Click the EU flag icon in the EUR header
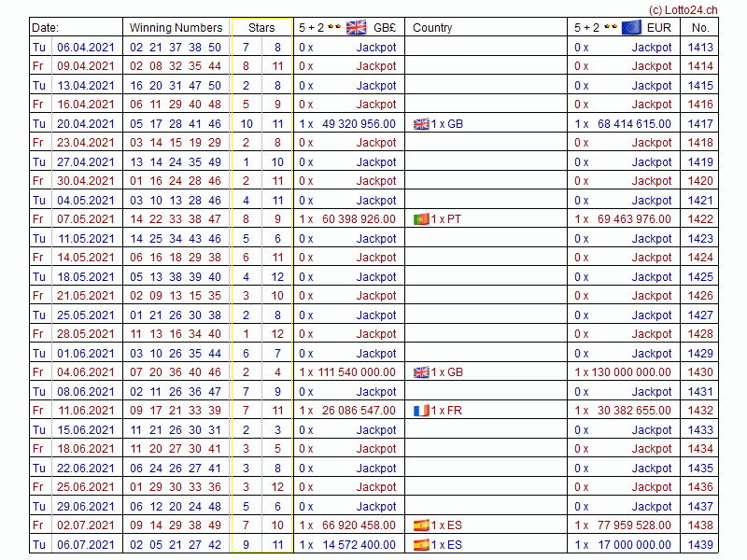The height and width of the screenshot is (560, 747). [631, 27]
